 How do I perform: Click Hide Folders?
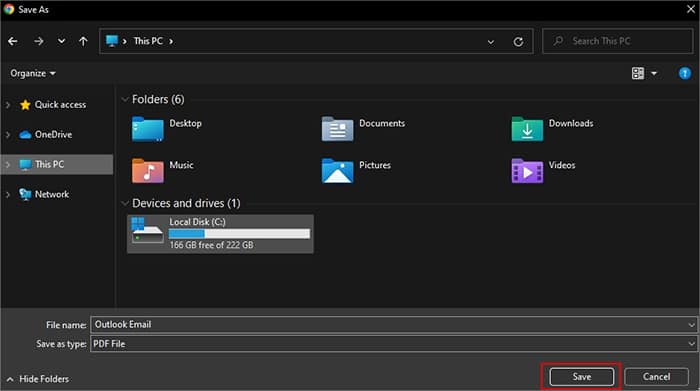click(x=38, y=379)
